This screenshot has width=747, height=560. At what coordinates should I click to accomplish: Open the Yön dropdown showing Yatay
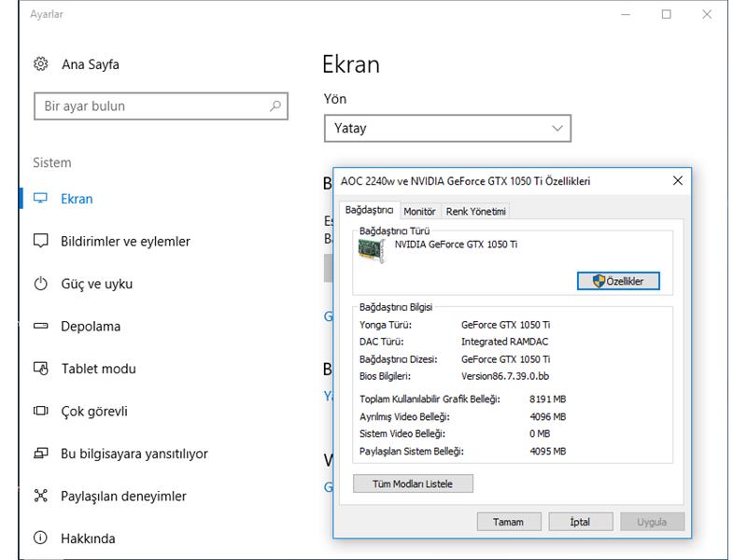click(x=447, y=128)
